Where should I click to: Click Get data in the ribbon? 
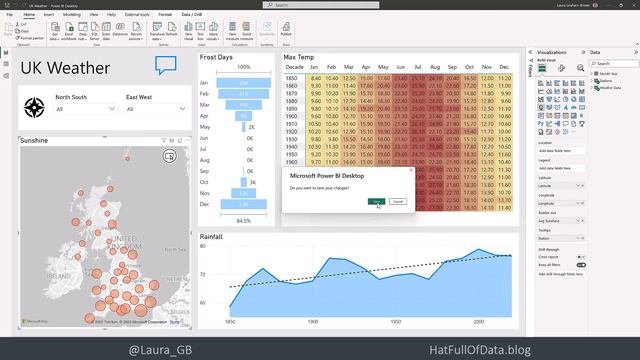pos(55,31)
